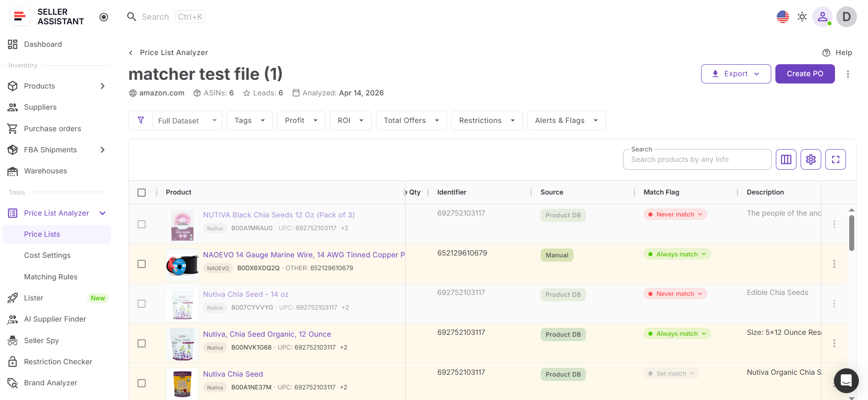Screen dimensions: 868x400
Task: Open Nutiva, Chia Seed Organic, 12 Ounce link
Action: (267, 334)
